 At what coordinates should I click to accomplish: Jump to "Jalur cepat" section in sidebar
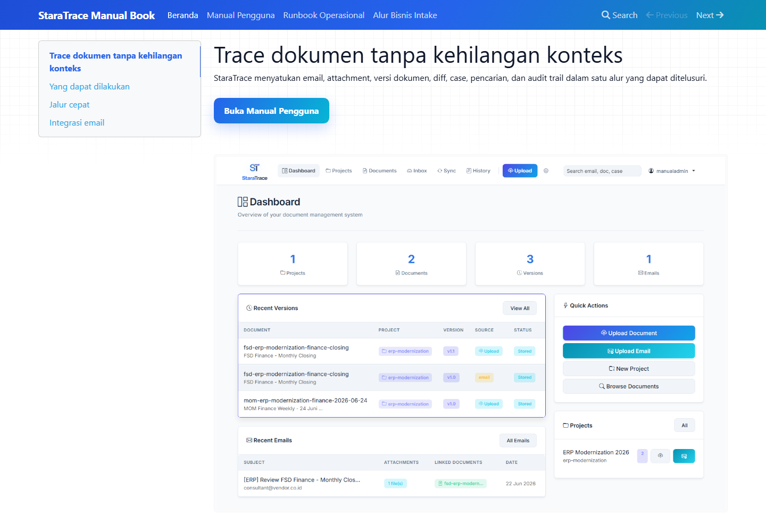pyautogui.click(x=69, y=104)
